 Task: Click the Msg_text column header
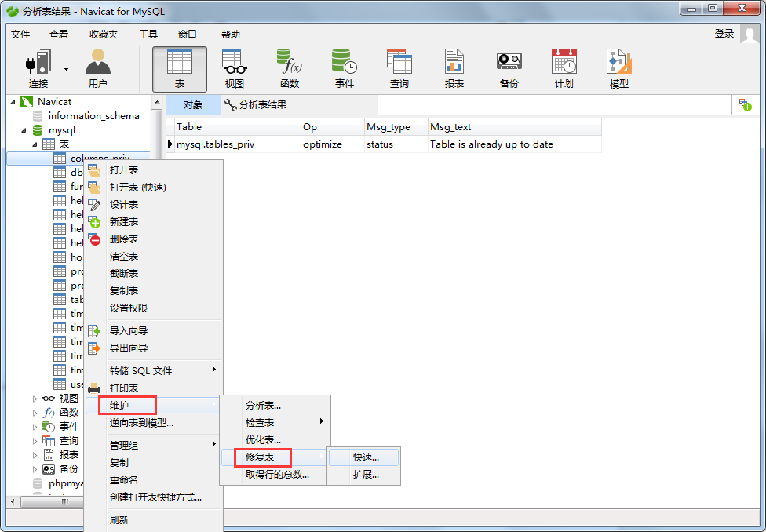tap(514, 127)
